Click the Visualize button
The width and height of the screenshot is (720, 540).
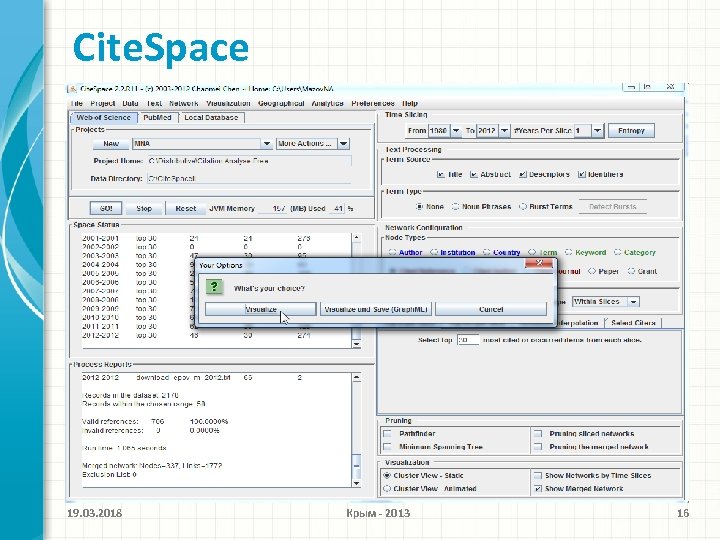(x=260, y=309)
